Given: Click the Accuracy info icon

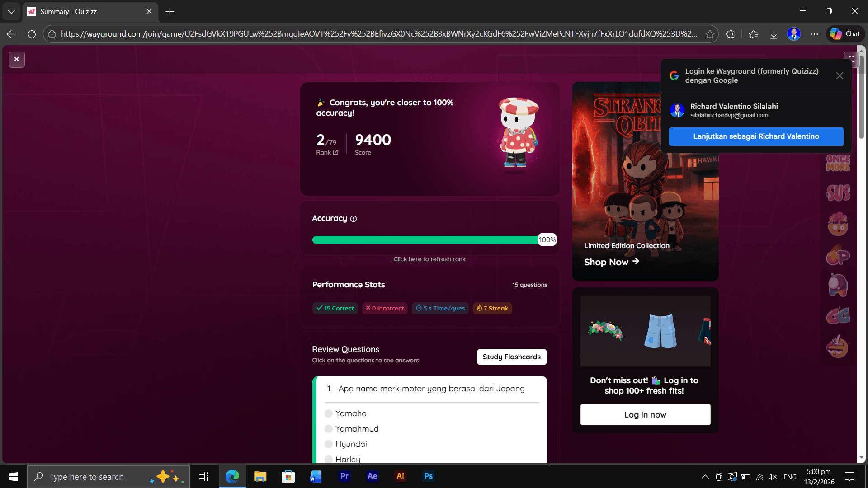Looking at the screenshot, I should [354, 219].
